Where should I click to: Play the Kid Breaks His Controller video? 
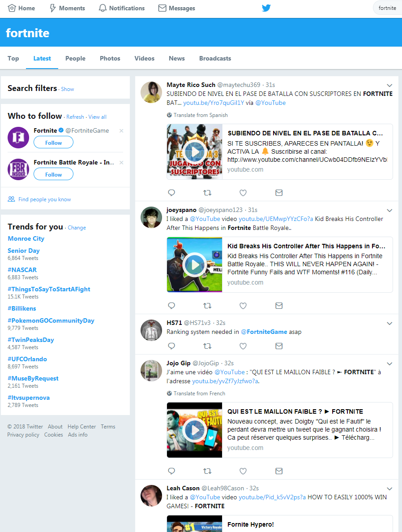pos(194,264)
